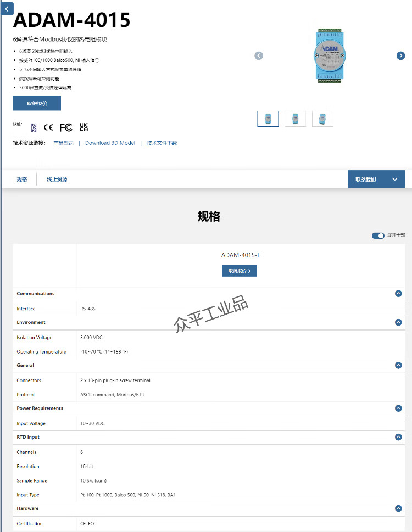This screenshot has height=532, width=412.
Task: Switch to the 规格 tab
Action: 22,179
